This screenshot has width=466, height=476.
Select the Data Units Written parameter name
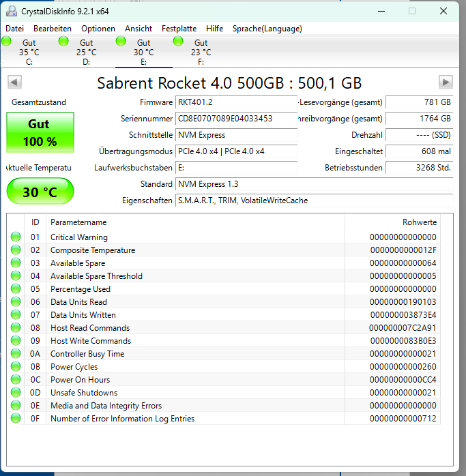coord(83,315)
